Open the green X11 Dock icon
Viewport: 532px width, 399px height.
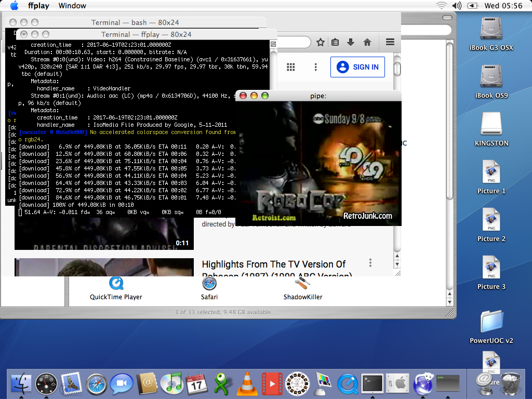[x=222, y=384]
